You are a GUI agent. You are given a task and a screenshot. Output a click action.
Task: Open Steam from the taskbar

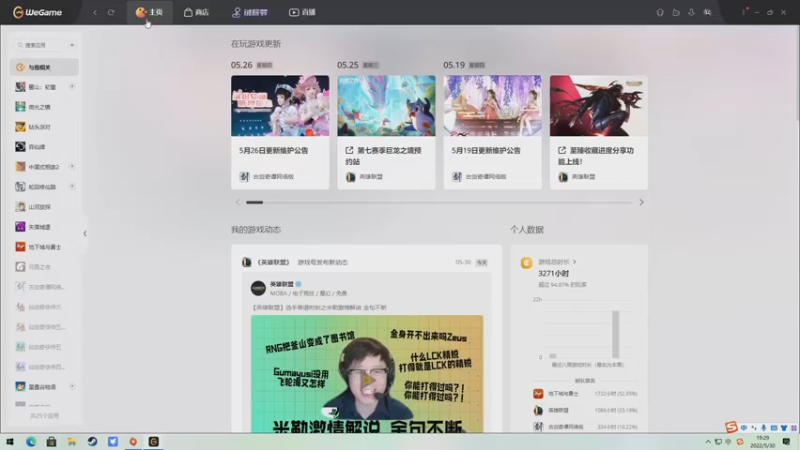click(92, 441)
